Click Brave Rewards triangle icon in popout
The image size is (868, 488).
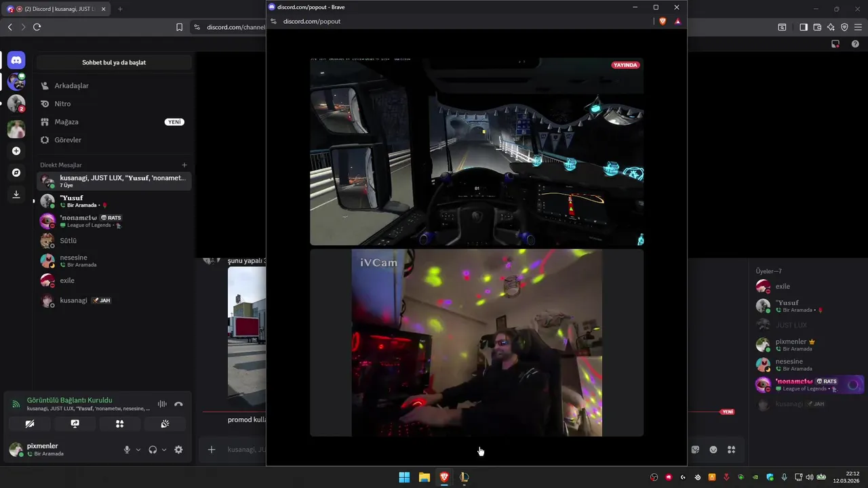677,21
